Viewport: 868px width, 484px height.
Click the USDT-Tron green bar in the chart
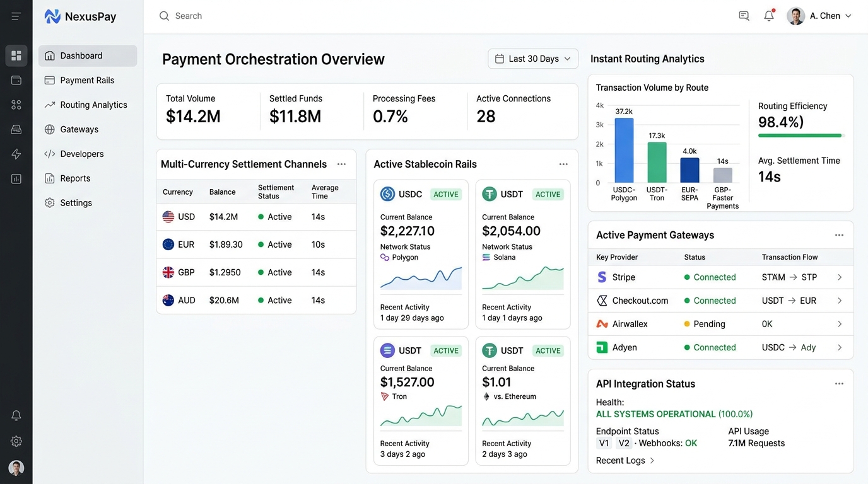[657, 162]
